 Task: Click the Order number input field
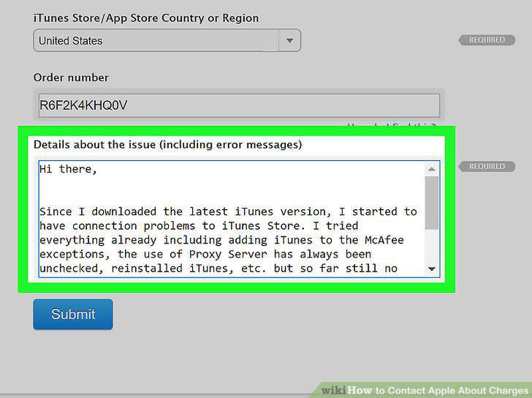pos(239,105)
